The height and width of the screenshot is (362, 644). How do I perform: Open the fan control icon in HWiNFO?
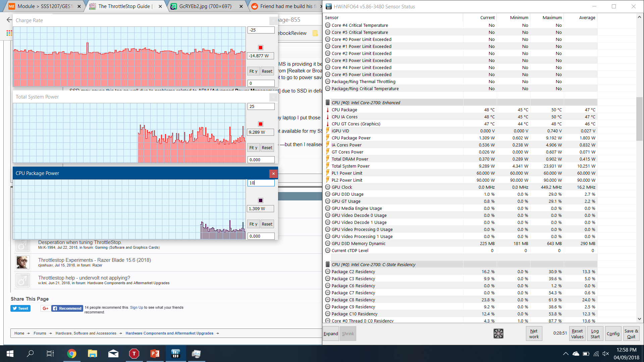pos(498,334)
